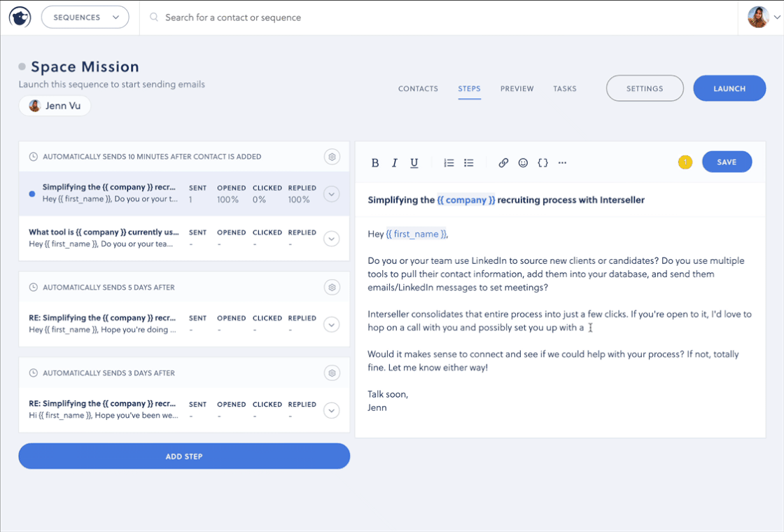
Task: Click the gray status dot beside Space Mission
Action: coord(22,66)
